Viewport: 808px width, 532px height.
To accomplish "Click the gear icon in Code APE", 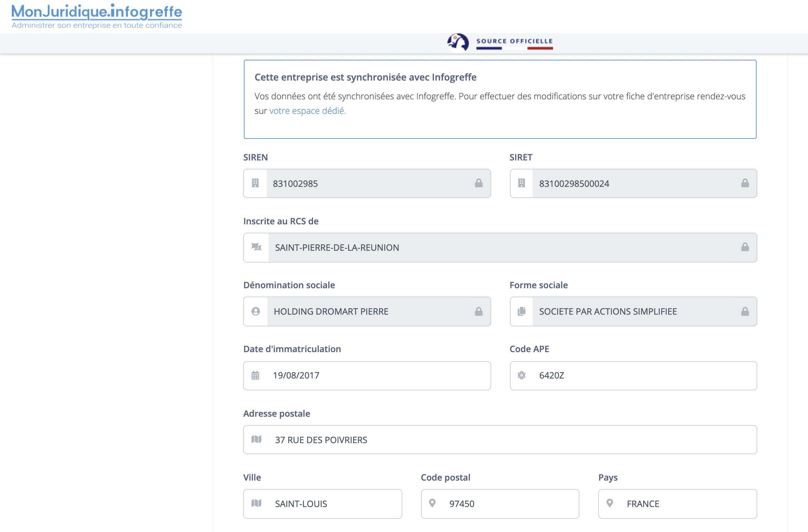I will click(x=521, y=375).
